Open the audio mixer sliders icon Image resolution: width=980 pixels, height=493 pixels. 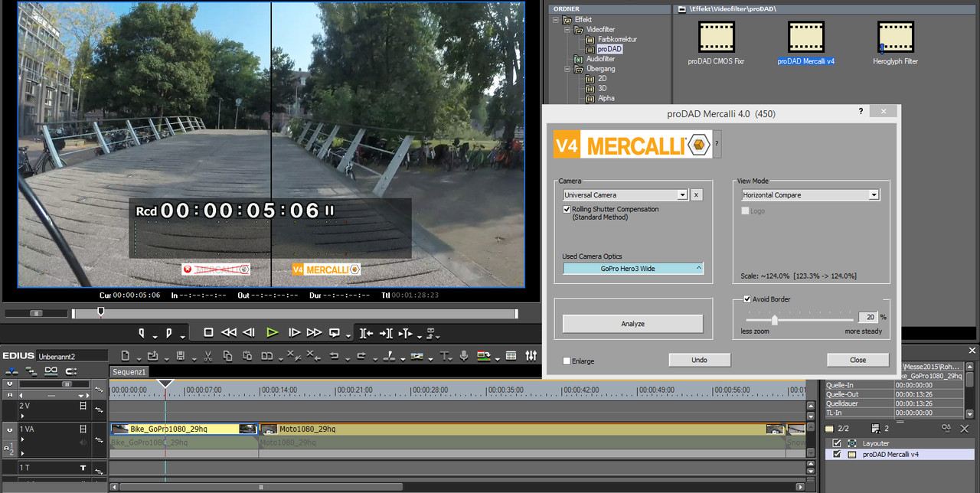pos(531,356)
